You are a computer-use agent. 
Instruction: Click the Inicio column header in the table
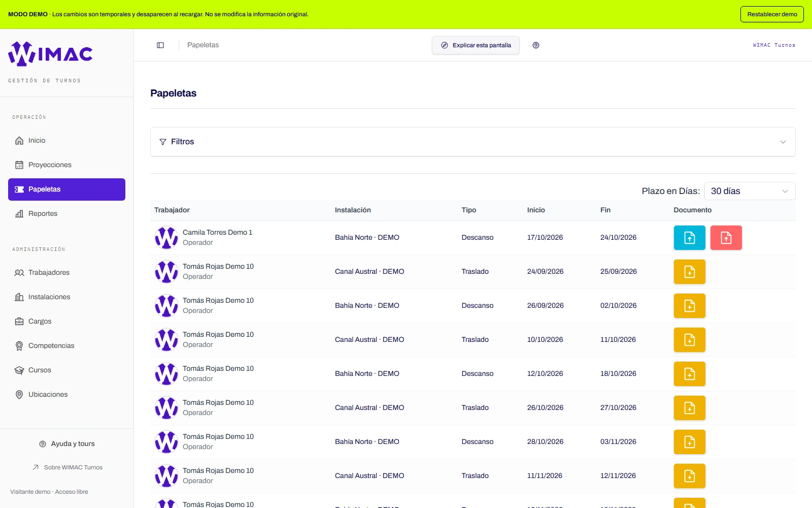click(x=536, y=210)
